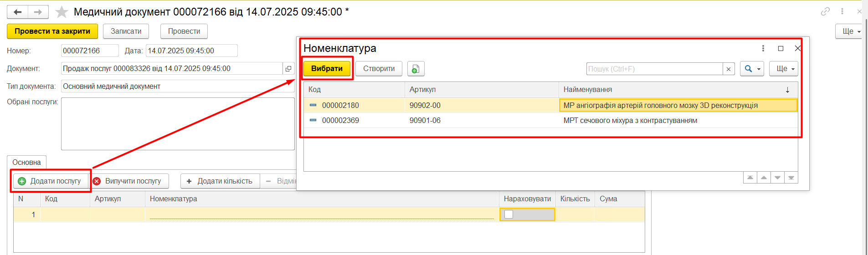Mark document as favorite with star
Image resolution: width=868 pixels, height=255 pixels.
click(62, 12)
